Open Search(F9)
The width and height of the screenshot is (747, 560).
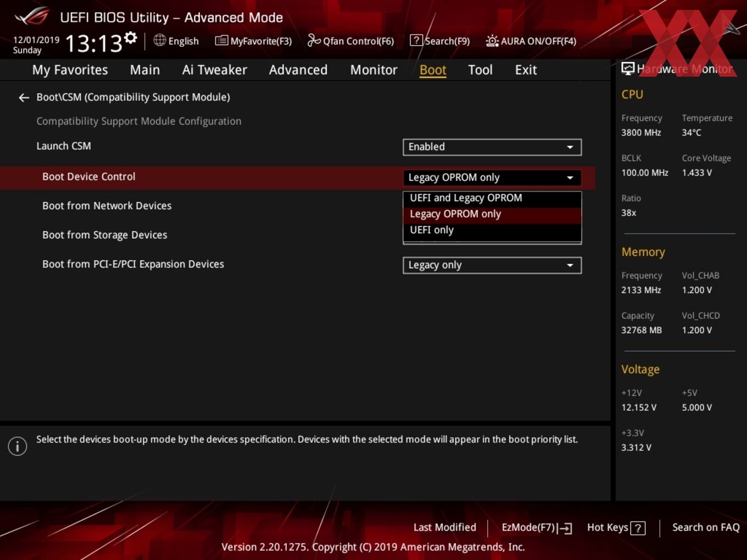pyautogui.click(x=440, y=41)
